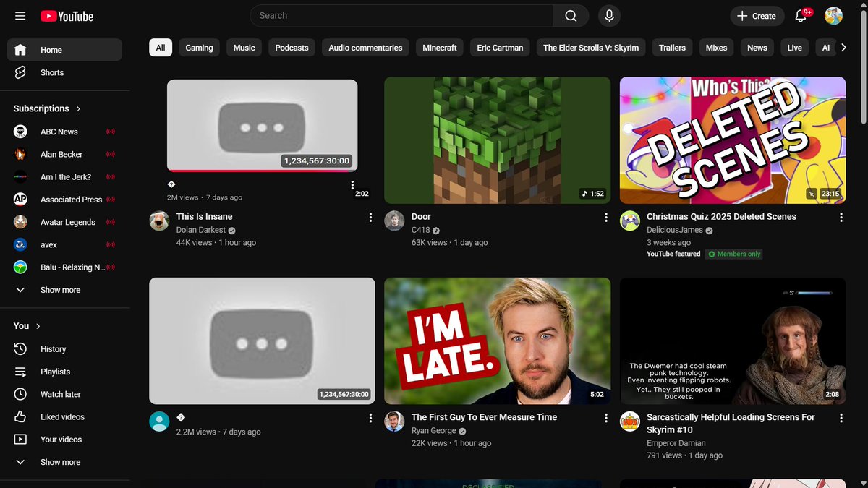Click the YouTube logo
Screen dimensions: 868x488
click(x=67, y=16)
